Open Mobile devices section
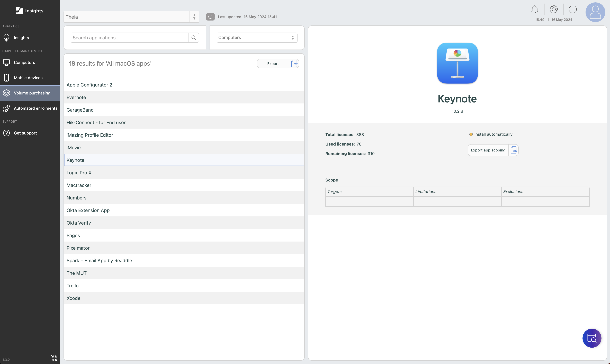The image size is (610, 364). click(x=30, y=78)
